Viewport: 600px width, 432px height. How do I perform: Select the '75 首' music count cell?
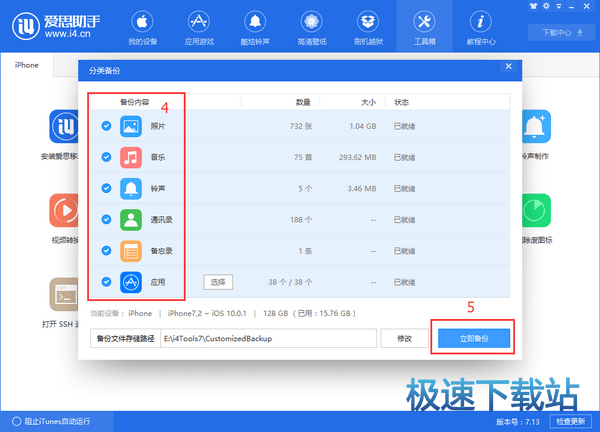303,157
